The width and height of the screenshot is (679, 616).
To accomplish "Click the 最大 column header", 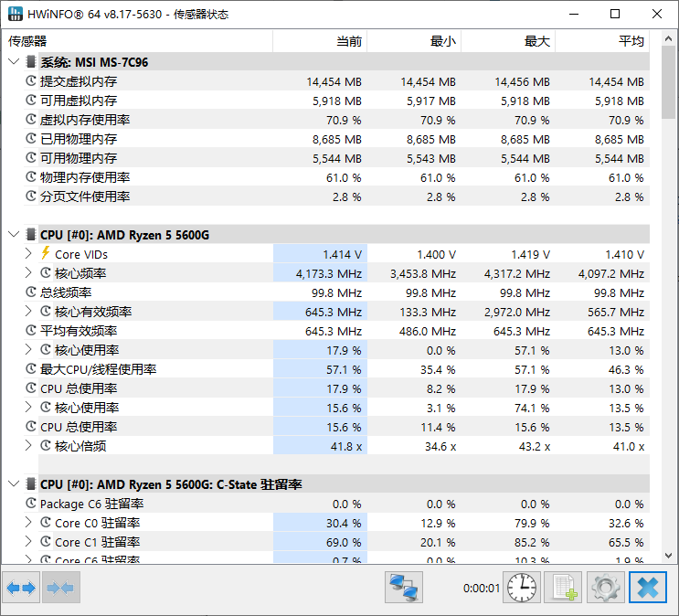I will [x=508, y=41].
